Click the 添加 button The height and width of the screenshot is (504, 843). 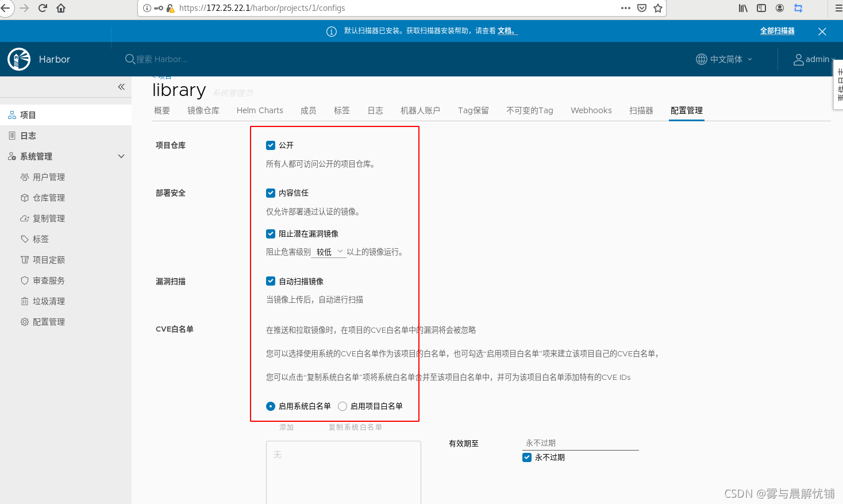coord(287,428)
